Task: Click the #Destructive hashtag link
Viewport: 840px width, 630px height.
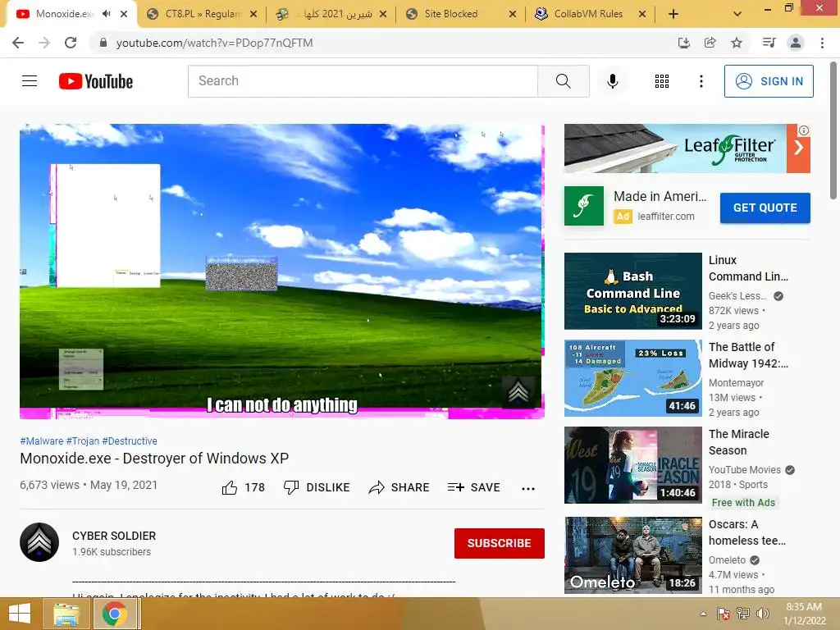Action: pyautogui.click(x=130, y=441)
